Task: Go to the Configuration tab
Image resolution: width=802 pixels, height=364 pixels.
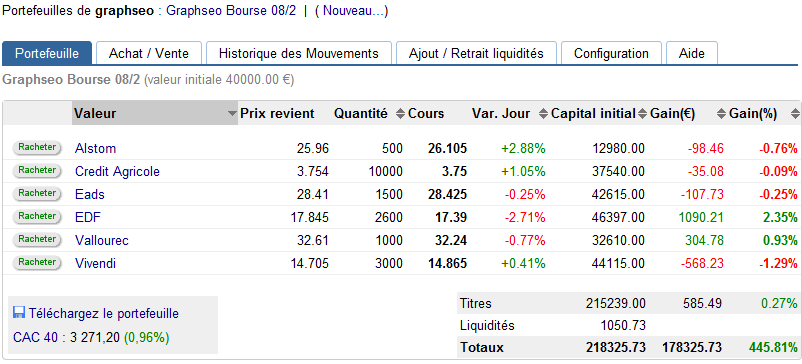Action: [611, 54]
